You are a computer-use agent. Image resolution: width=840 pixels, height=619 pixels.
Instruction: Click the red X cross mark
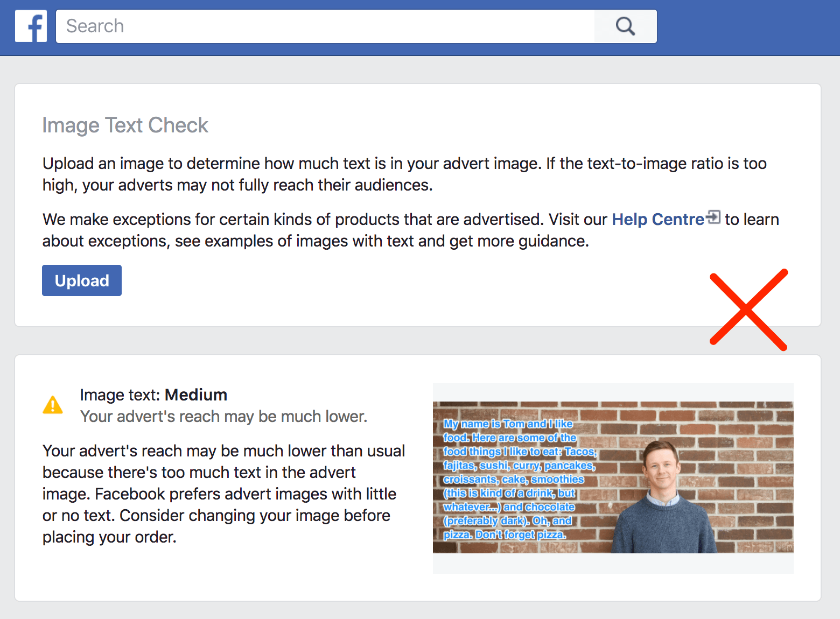tap(749, 309)
